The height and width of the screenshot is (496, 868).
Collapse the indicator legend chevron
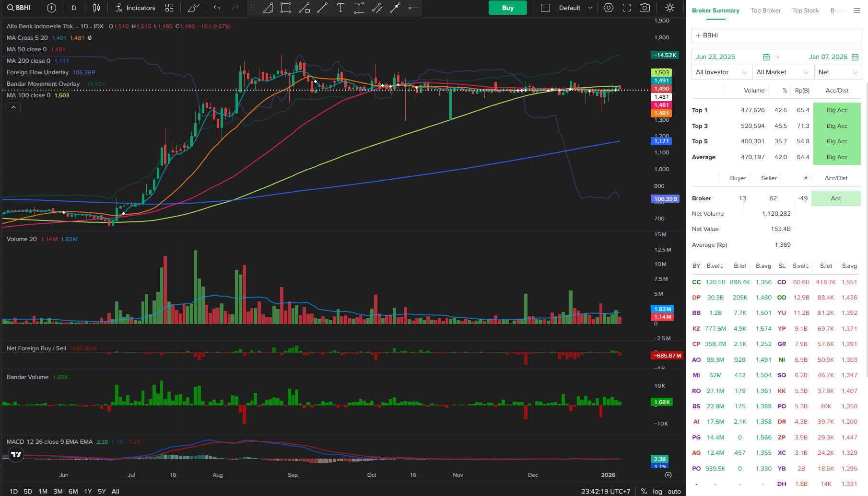13,107
